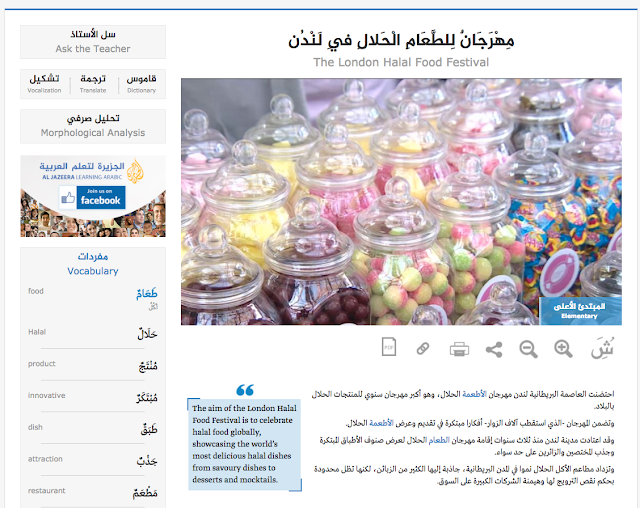Click the PDF download icon
Screen dimensions: 640x508
coord(389,347)
